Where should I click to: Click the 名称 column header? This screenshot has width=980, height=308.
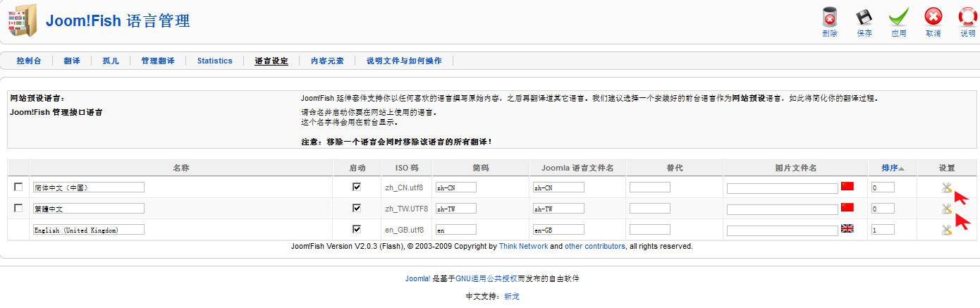click(181, 168)
